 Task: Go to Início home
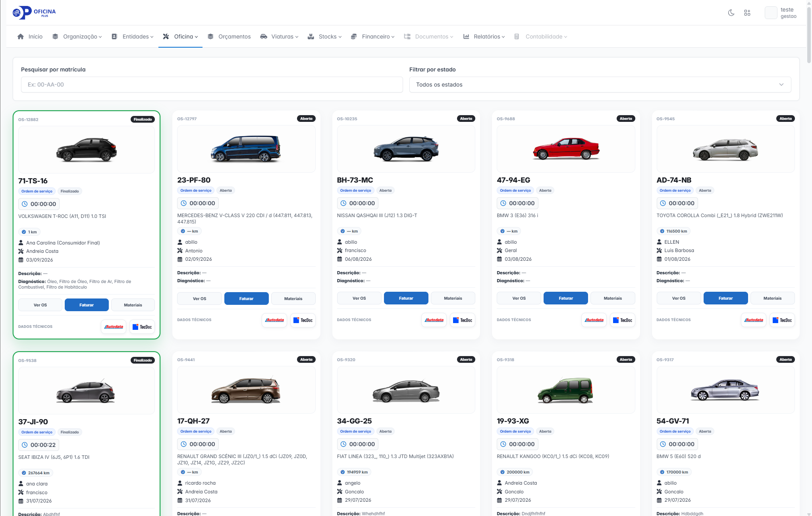click(x=30, y=37)
